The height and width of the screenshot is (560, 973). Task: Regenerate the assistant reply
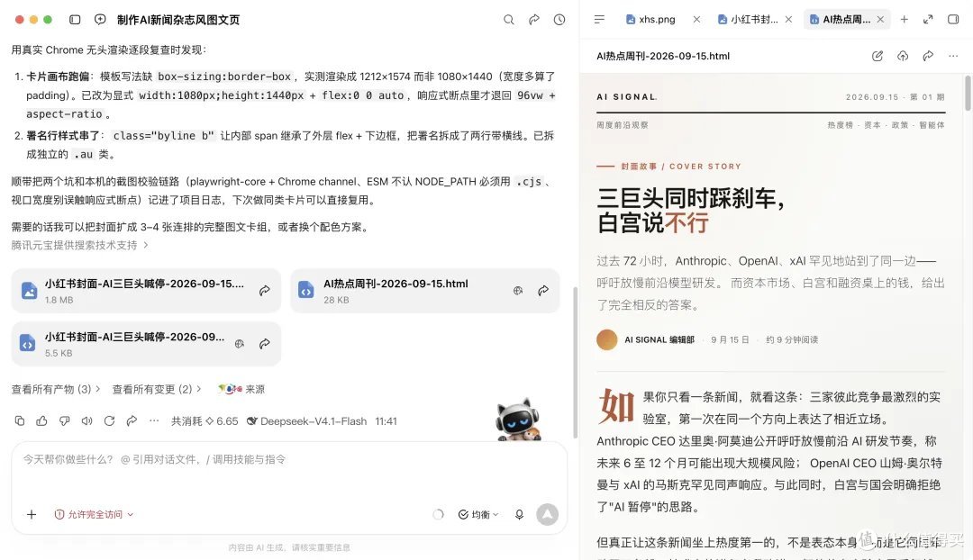(x=109, y=421)
